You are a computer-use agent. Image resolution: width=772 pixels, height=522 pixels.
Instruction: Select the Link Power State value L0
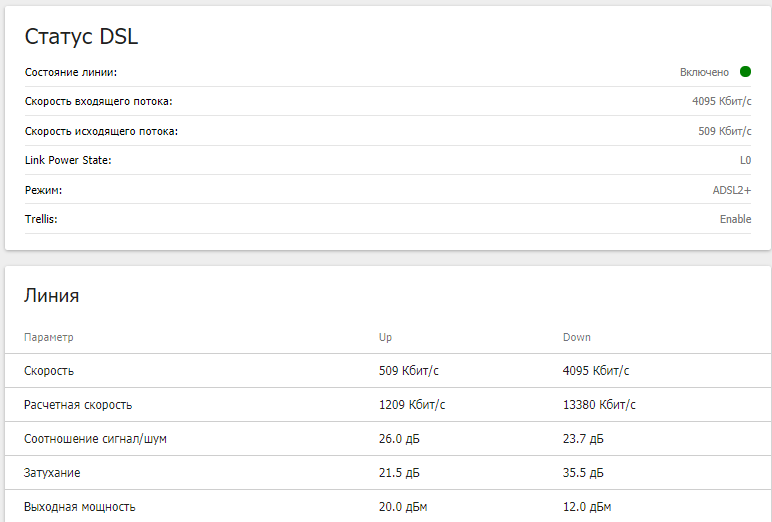click(x=745, y=160)
